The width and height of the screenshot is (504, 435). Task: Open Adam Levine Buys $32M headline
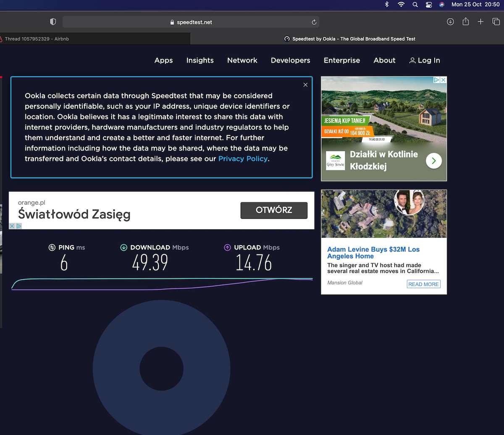[x=373, y=253]
